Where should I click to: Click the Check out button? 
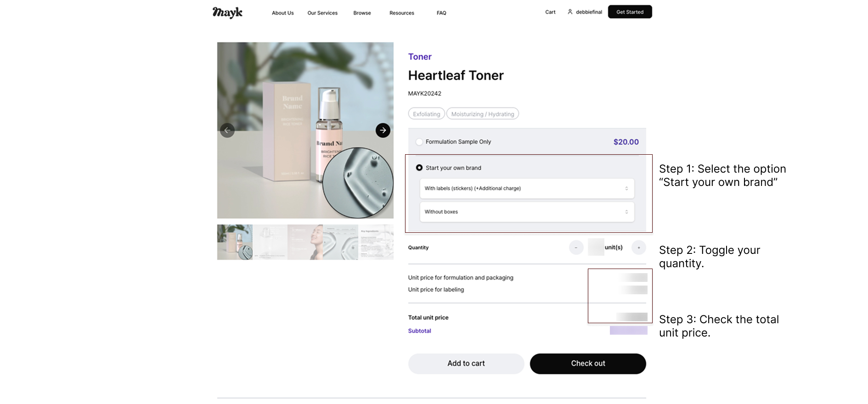(x=588, y=364)
